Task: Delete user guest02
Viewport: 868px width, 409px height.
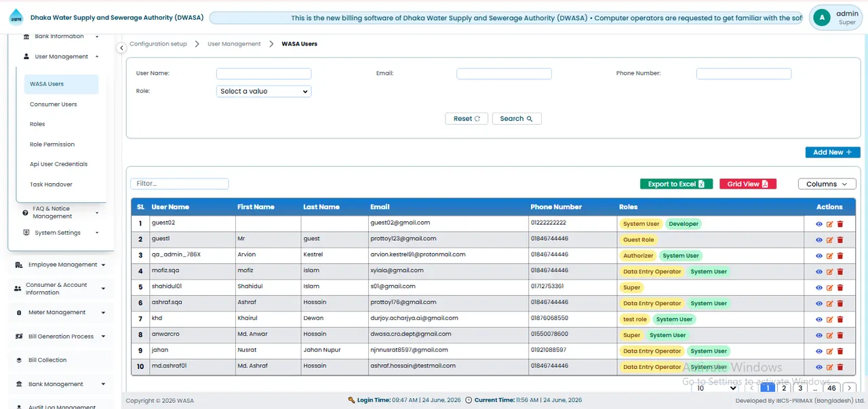Action: pyautogui.click(x=840, y=224)
